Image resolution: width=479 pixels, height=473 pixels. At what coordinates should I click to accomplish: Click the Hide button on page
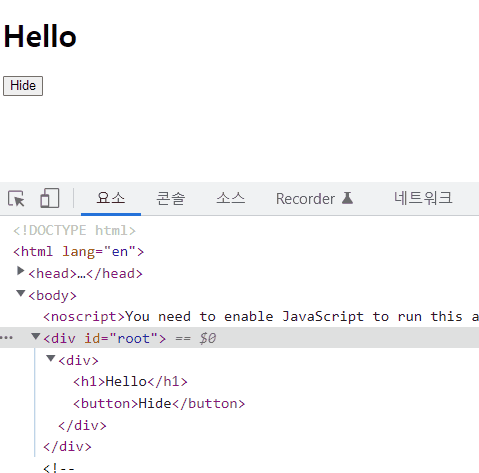pos(23,86)
